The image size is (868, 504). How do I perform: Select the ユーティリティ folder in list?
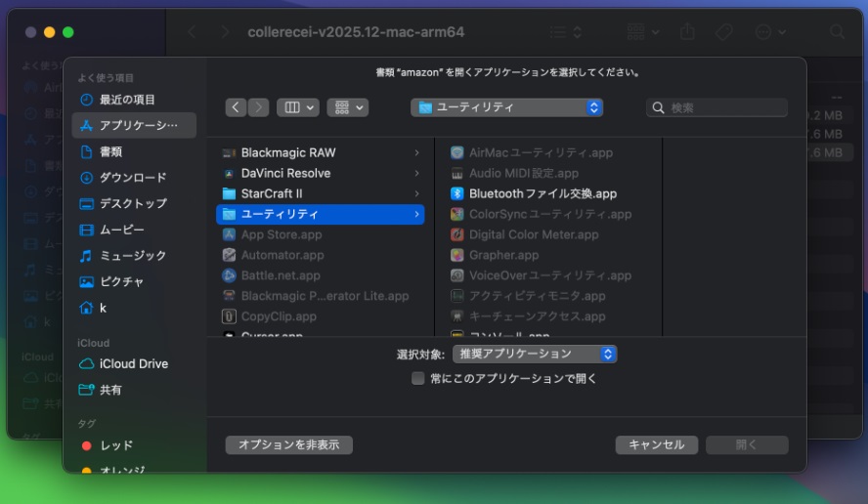(320, 214)
